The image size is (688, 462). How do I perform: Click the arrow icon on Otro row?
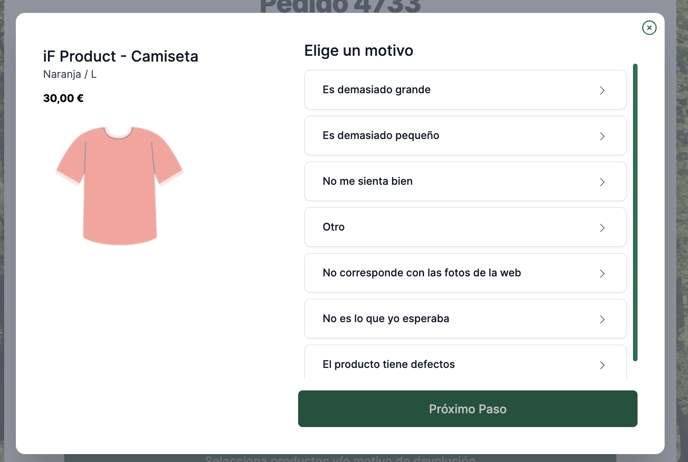point(602,228)
